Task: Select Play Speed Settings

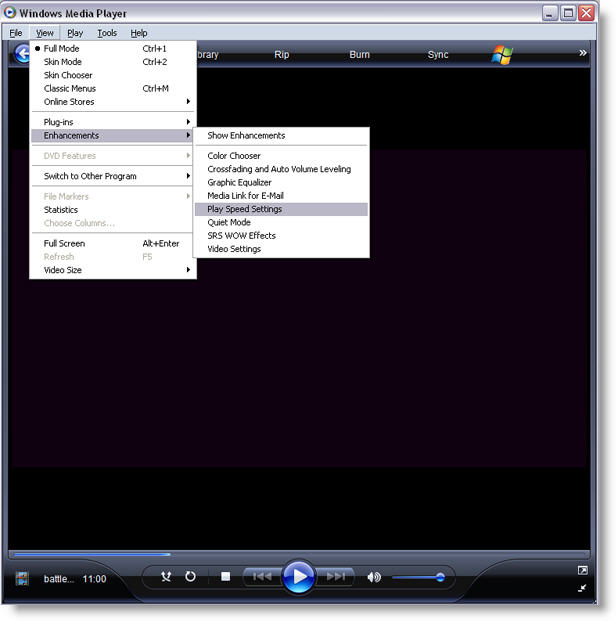Action: [282, 209]
